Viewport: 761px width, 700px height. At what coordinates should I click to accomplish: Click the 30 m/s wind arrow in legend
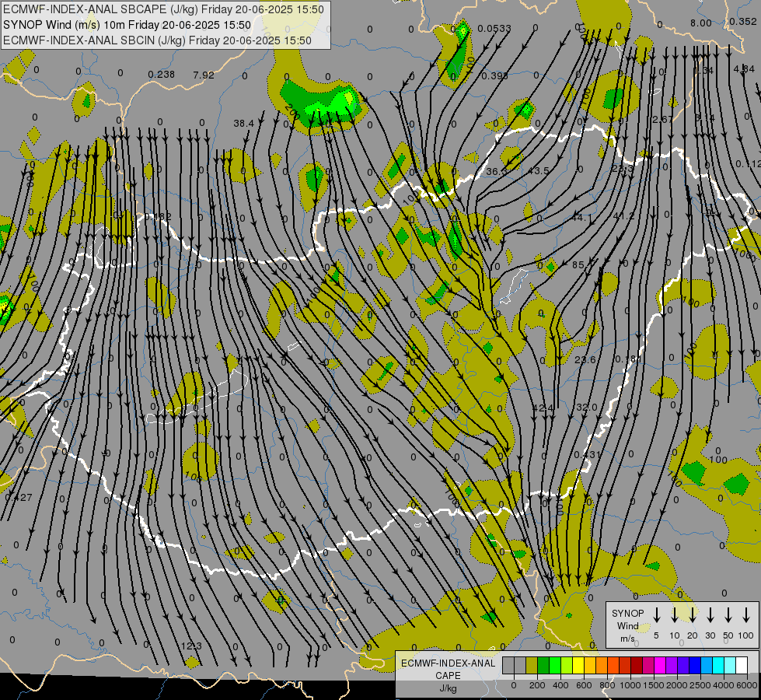click(710, 615)
